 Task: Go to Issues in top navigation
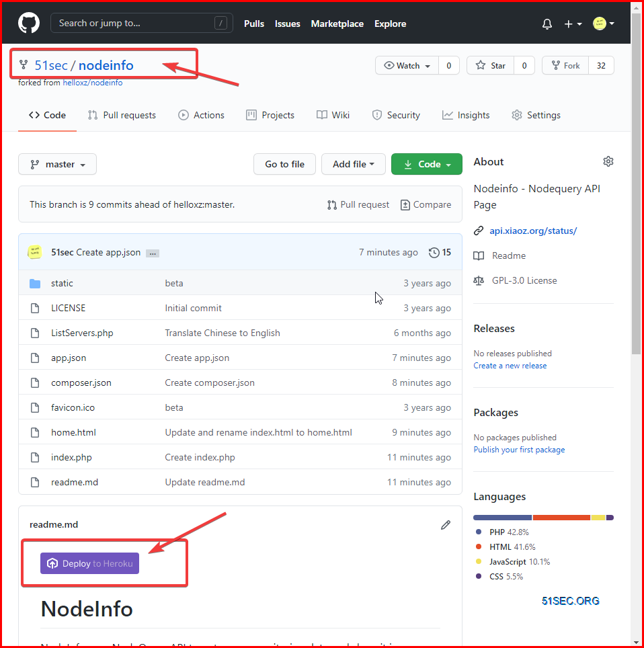coord(287,24)
